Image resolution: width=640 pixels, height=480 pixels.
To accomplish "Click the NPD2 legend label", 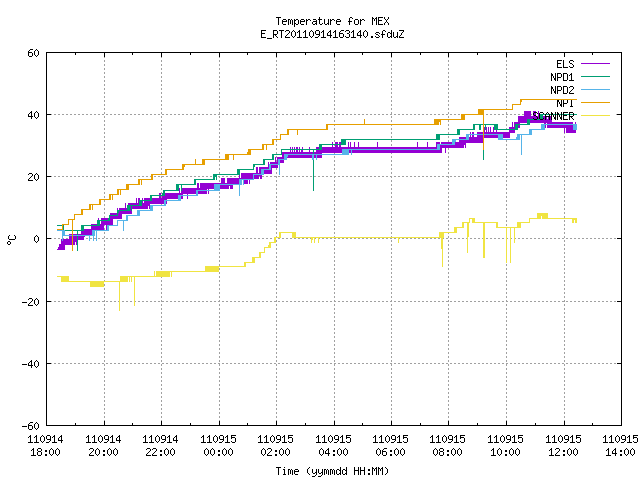I will (x=562, y=90).
